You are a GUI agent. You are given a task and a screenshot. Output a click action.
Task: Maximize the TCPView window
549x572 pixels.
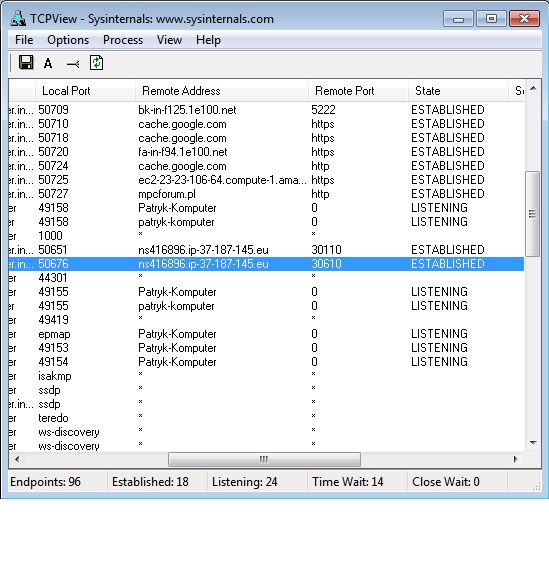[x=491, y=19]
